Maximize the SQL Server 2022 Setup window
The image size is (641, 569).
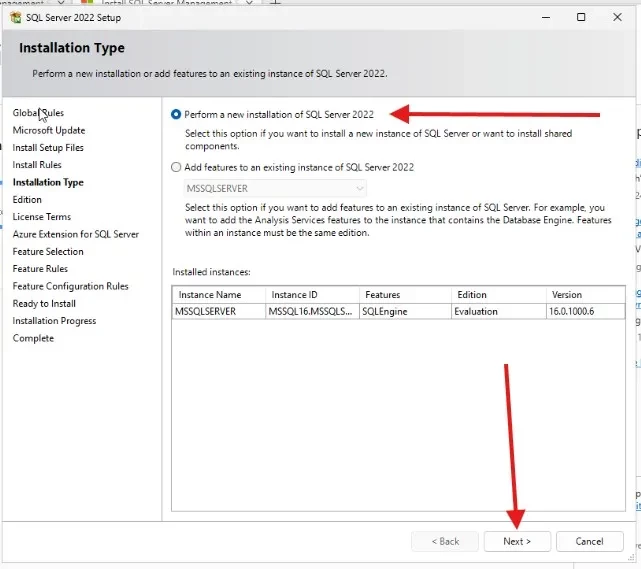tap(581, 17)
